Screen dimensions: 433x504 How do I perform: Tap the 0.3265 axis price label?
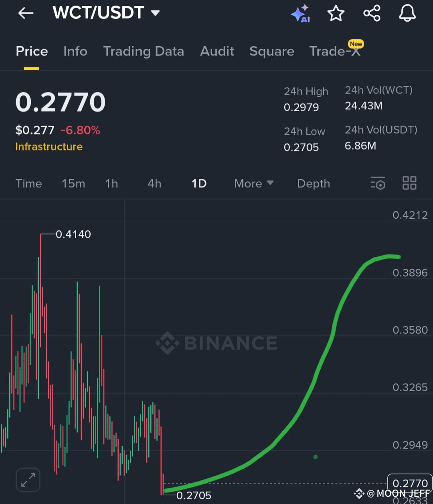point(410,388)
